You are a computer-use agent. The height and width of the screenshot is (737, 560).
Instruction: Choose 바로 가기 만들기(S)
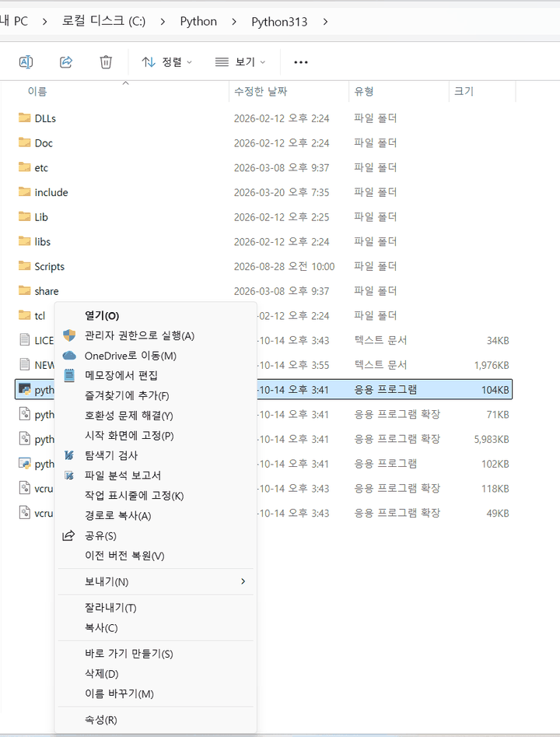[156, 654]
